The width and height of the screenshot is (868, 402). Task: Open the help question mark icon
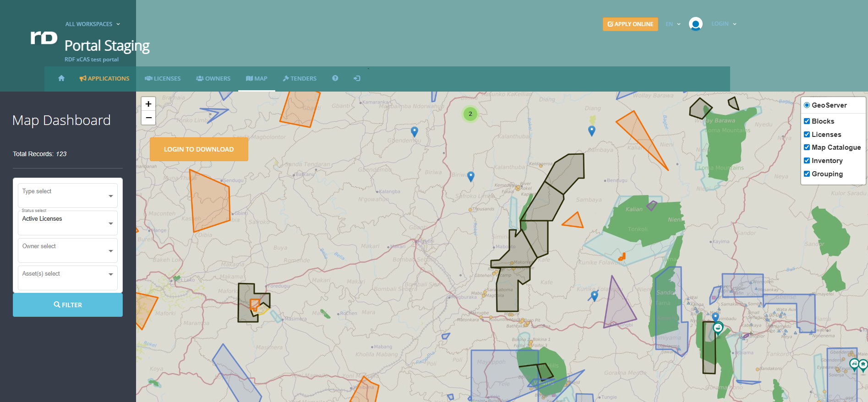click(x=335, y=78)
